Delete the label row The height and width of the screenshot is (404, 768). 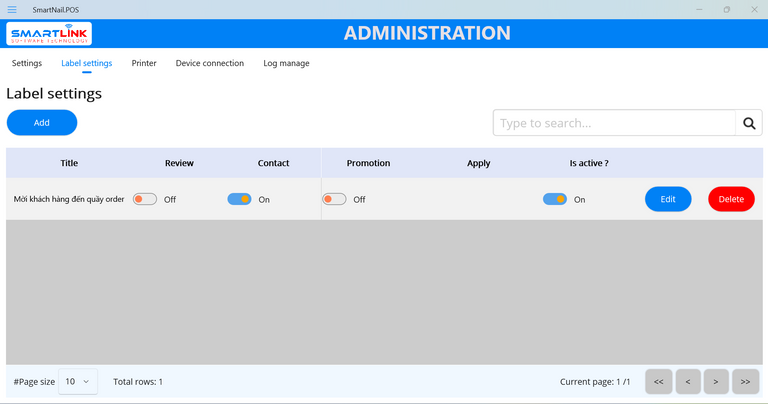click(731, 199)
